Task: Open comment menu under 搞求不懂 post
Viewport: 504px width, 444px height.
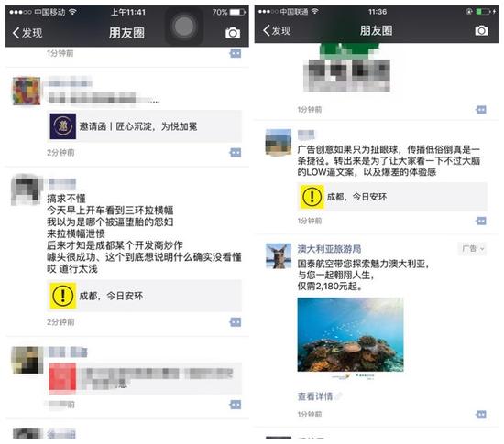Action: (236, 322)
